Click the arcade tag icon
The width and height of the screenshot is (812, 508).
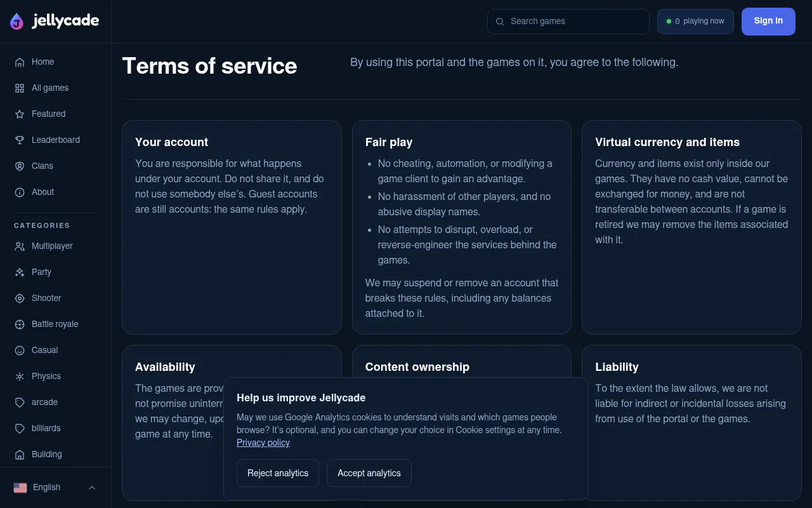click(x=20, y=402)
